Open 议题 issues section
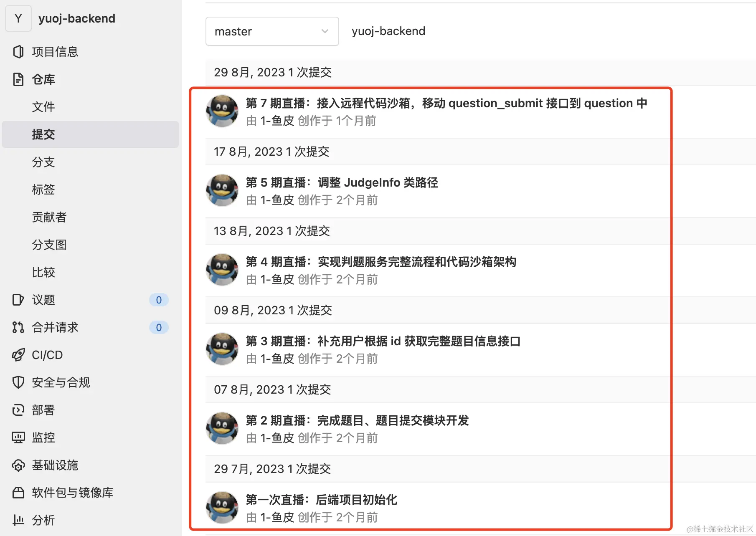 43,300
